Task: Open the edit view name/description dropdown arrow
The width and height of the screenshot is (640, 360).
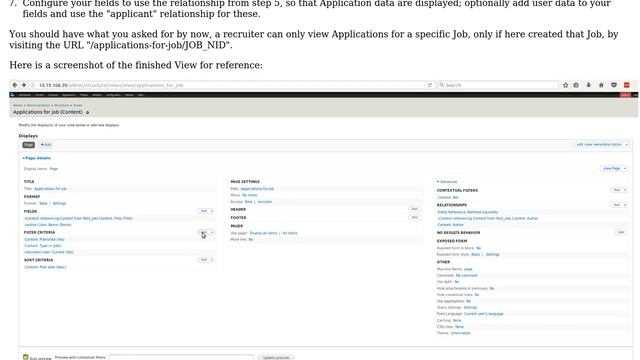Action: 627,144
